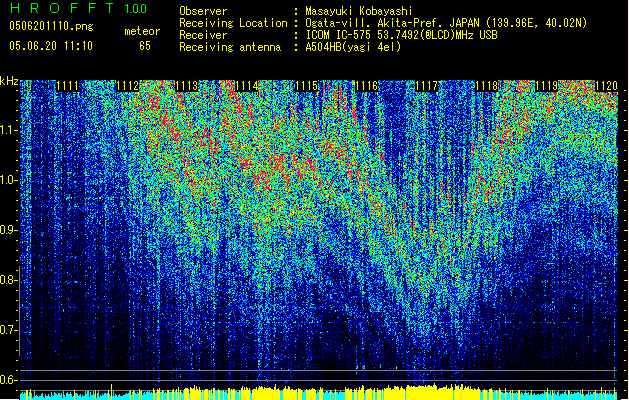Screen dimensions: 629x400
Task: Click the timestamp 05.06.20 11:10
Action: (51, 46)
